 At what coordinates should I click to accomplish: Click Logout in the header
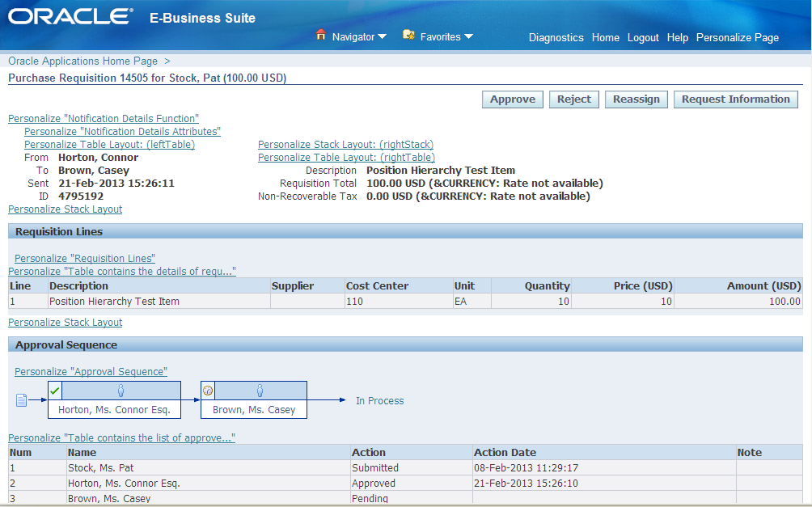pos(643,37)
